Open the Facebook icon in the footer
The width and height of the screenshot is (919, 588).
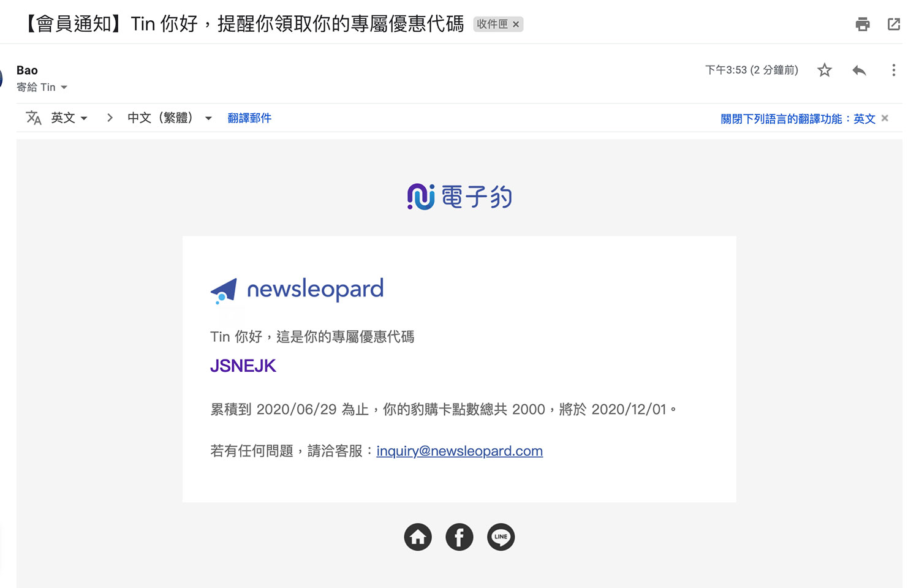tap(459, 537)
